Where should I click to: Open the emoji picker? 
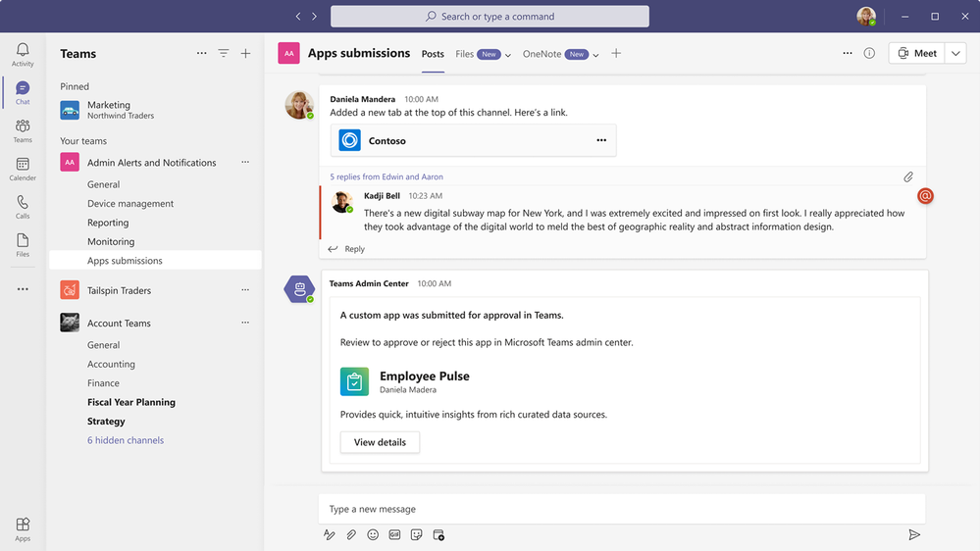[x=373, y=534]
